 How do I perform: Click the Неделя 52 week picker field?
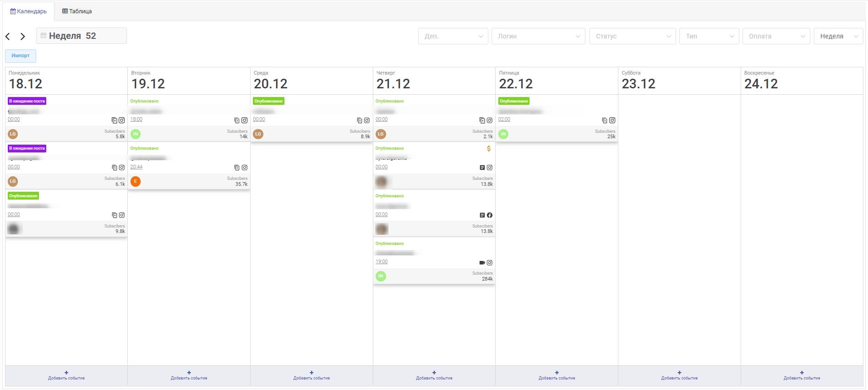[82, 36]
